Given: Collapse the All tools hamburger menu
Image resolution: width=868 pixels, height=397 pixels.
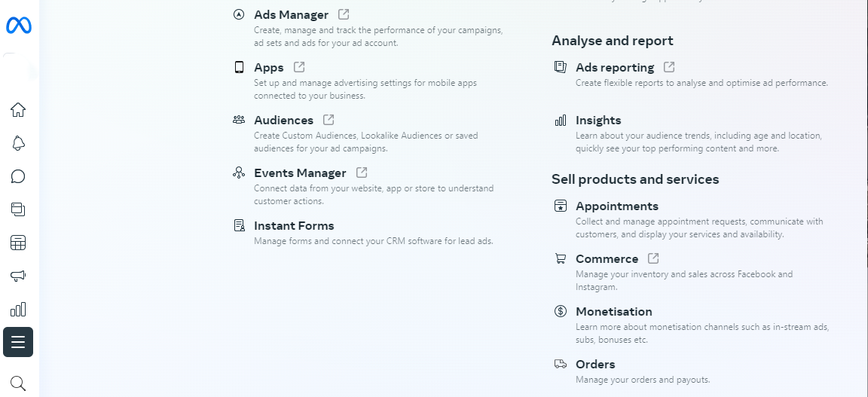Looking at the screenshot, I should (18, 342).
